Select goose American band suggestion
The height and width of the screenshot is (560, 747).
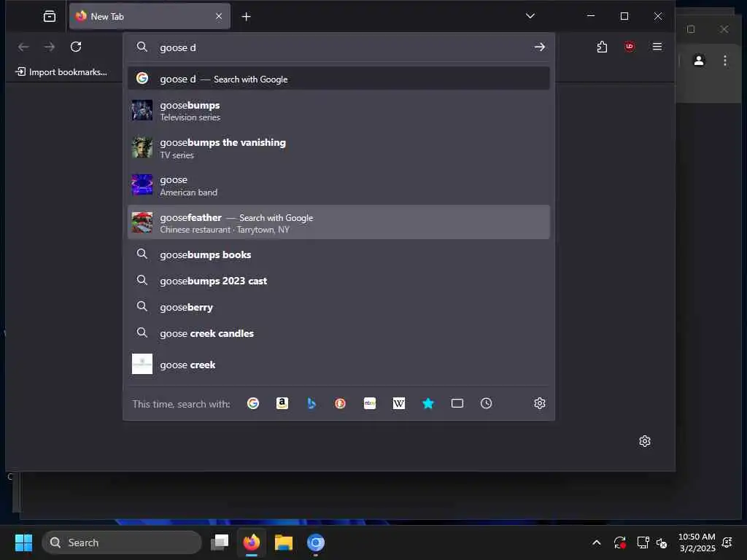338,185
